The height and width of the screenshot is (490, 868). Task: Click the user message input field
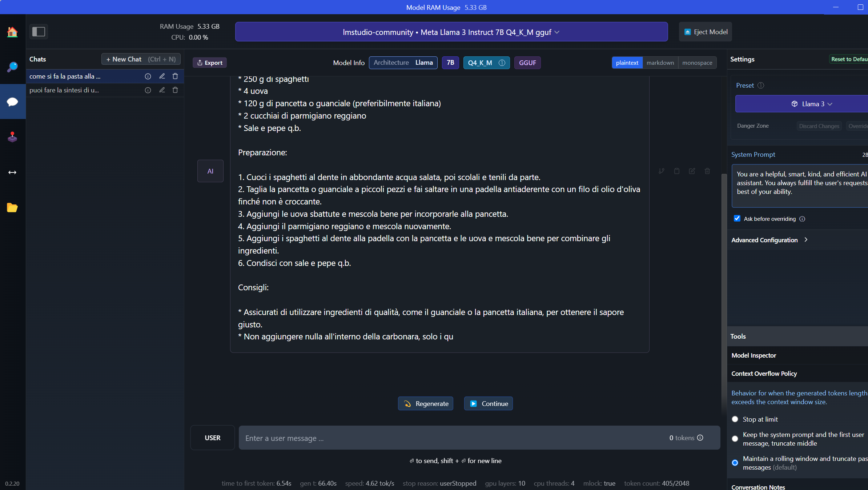pos(451,438)
